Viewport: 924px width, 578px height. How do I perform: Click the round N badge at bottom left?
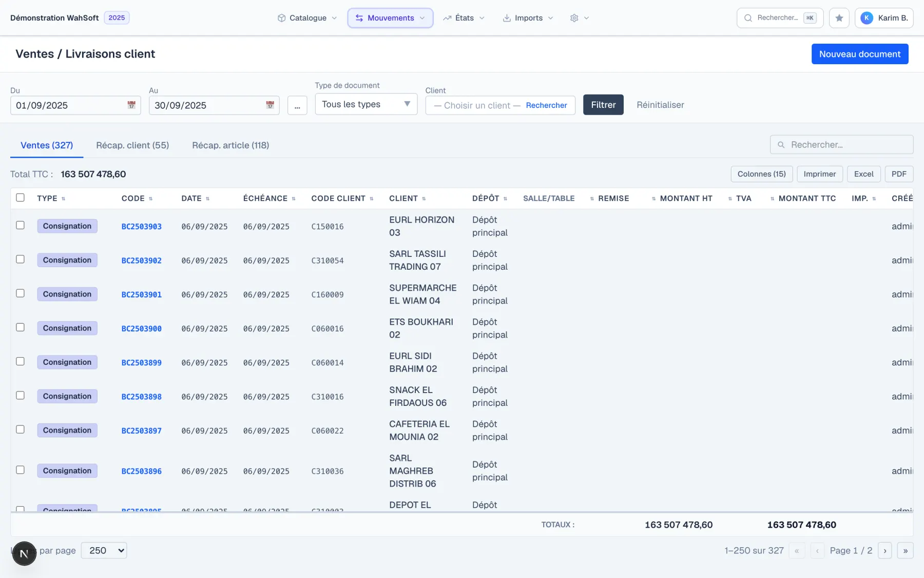pyautogui.click(x=24, y=553)
